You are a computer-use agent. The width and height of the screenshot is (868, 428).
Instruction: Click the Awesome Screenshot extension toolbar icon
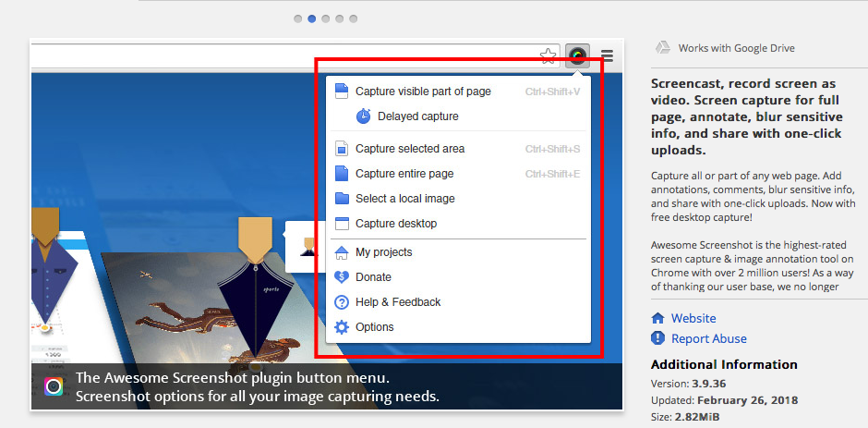tap(577, 55)
